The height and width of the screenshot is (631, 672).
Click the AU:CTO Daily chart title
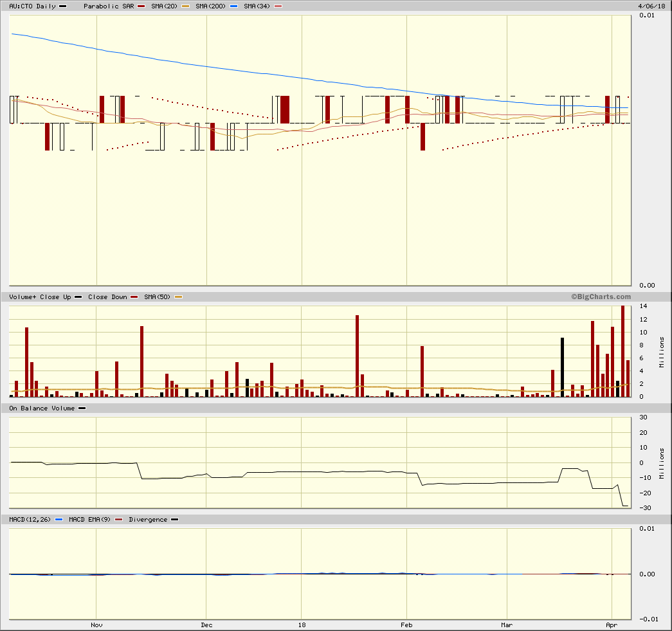pos(33,6)
